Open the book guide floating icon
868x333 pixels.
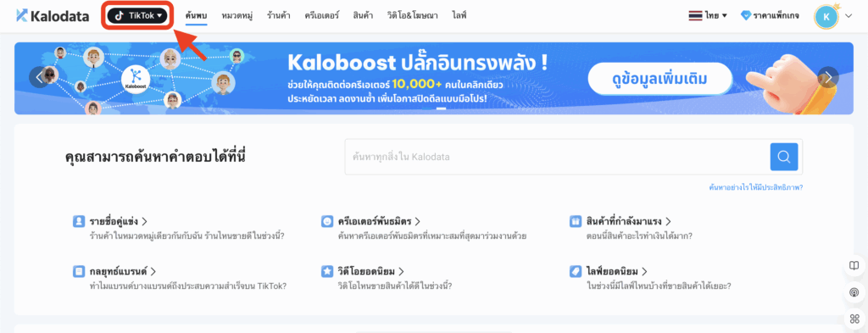pos(854,265)
